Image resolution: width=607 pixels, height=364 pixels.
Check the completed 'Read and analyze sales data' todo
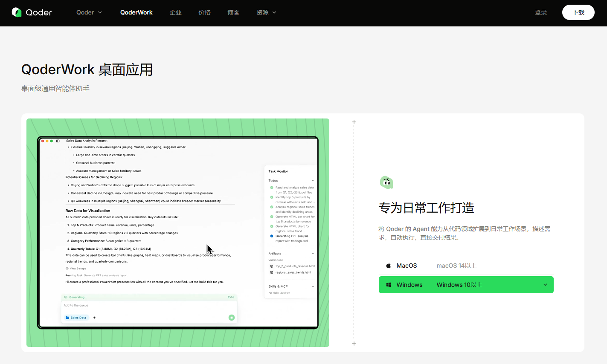(272, 188)
